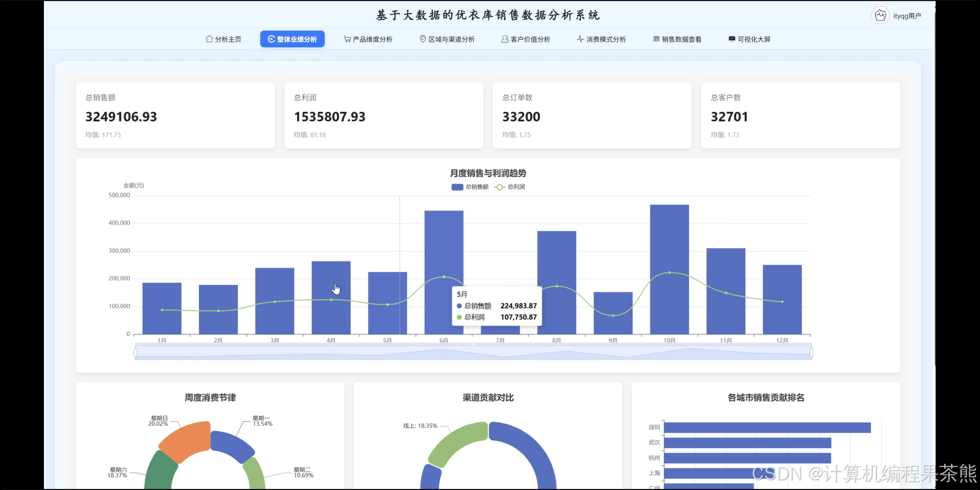980x490 pixels.
Task: Click the 4月 sales bar
Action: tap(331, 298)
